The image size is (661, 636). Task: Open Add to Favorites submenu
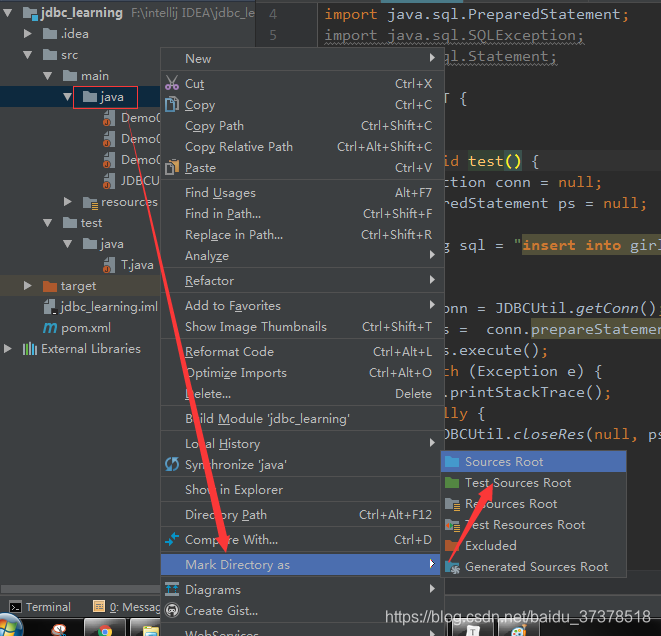click(x=302, y=306)
